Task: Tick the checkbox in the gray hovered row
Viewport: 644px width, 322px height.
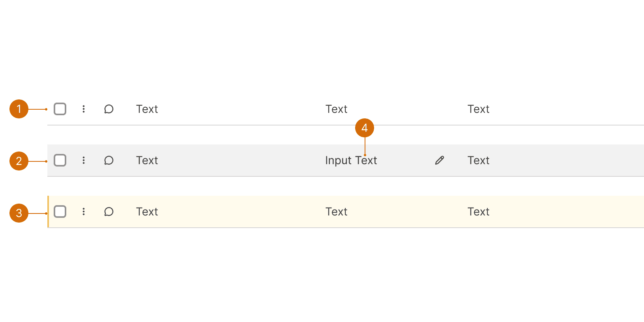Action: coord(60,160)
